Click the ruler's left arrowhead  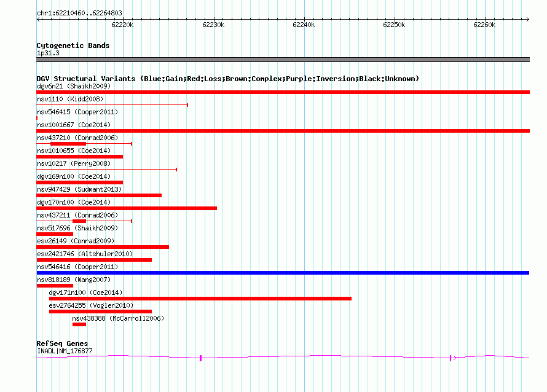[38, 20]
